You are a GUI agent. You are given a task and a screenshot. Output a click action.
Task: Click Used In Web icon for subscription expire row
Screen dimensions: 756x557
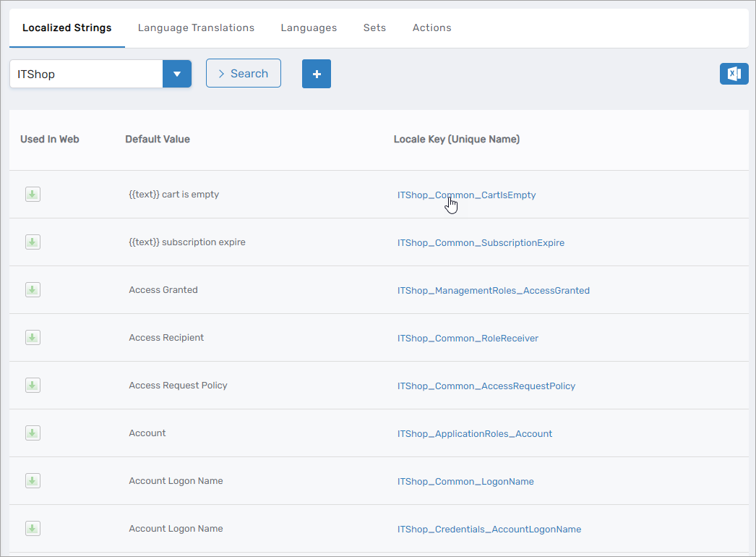click(33, 242)
